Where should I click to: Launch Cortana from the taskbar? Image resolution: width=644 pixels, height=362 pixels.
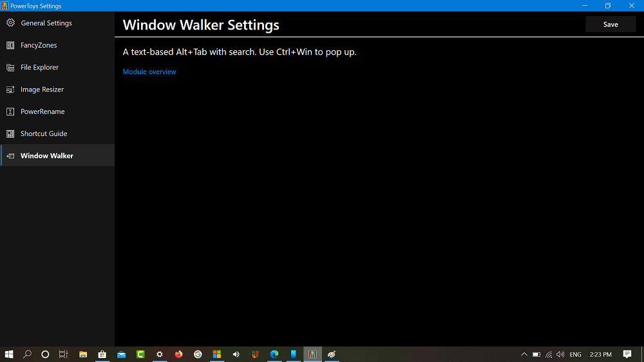tap(45, 354)
